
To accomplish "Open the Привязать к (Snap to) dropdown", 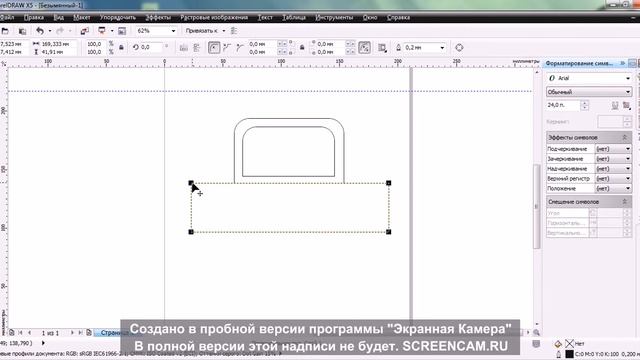I will pyautogui.click(x=205, y=31).
